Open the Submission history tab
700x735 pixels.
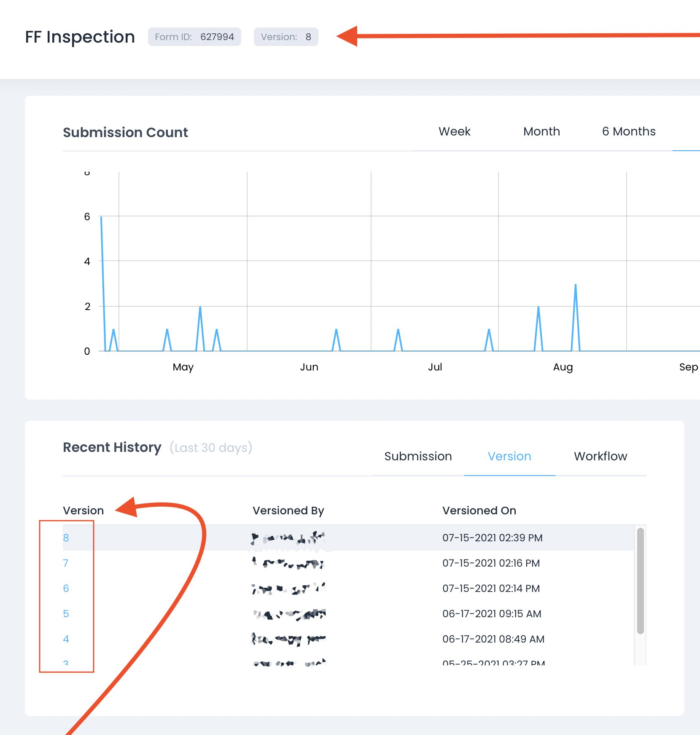tap(418, 457)
